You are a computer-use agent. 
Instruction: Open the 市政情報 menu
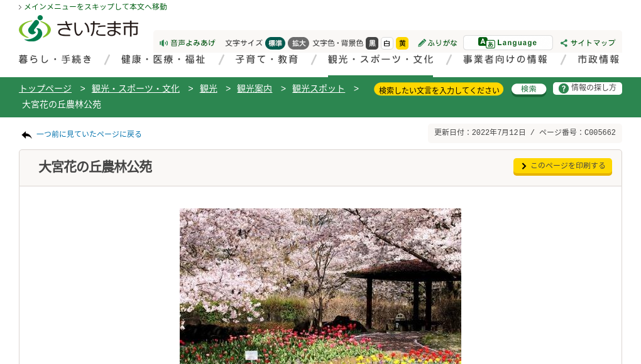(x=598, y=60)
